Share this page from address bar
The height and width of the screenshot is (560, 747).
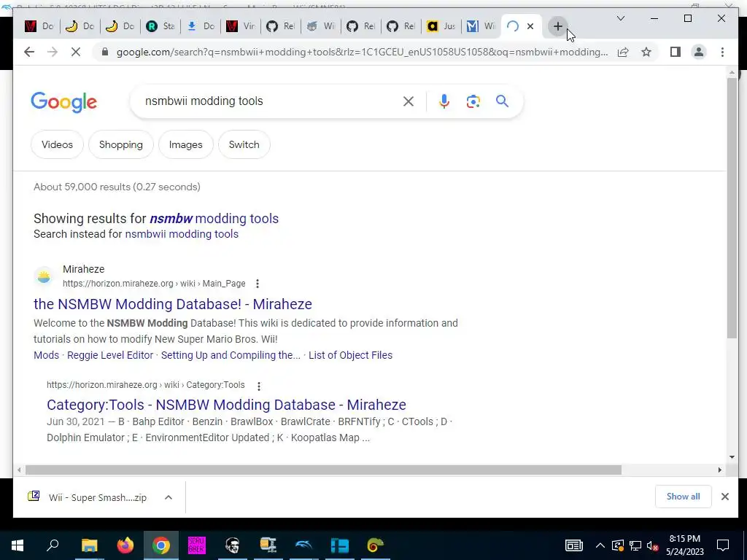coord(623,52)
